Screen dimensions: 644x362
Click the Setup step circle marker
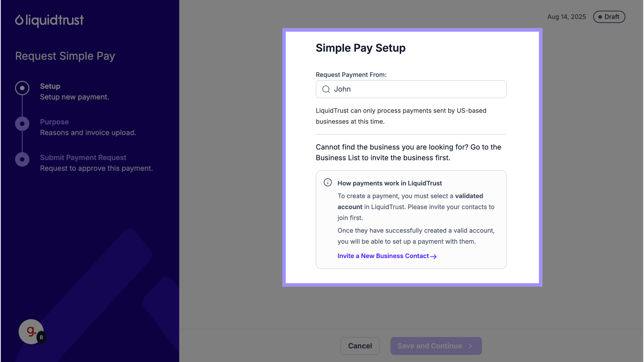[x=22, y=88]
